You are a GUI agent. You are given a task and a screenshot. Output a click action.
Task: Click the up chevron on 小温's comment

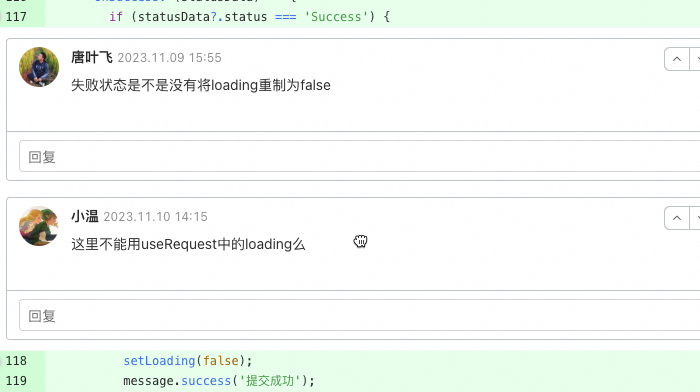click(677, 218)
